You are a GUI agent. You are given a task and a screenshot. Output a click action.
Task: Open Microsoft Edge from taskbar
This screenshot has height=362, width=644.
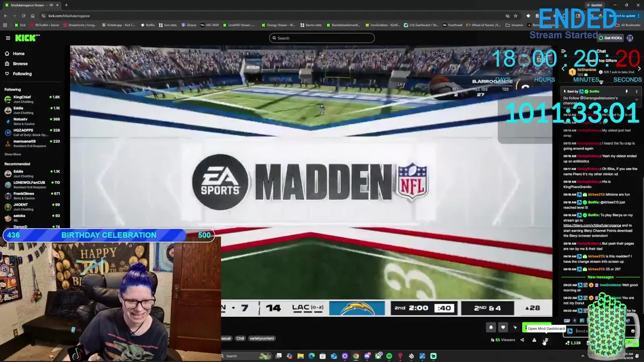click(311, 356)
